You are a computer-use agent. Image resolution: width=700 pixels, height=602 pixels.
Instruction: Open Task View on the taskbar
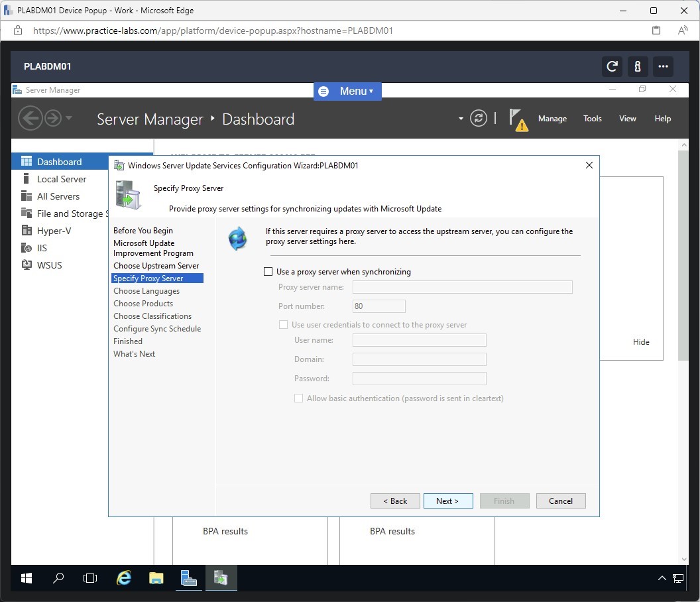coord(90,578)
